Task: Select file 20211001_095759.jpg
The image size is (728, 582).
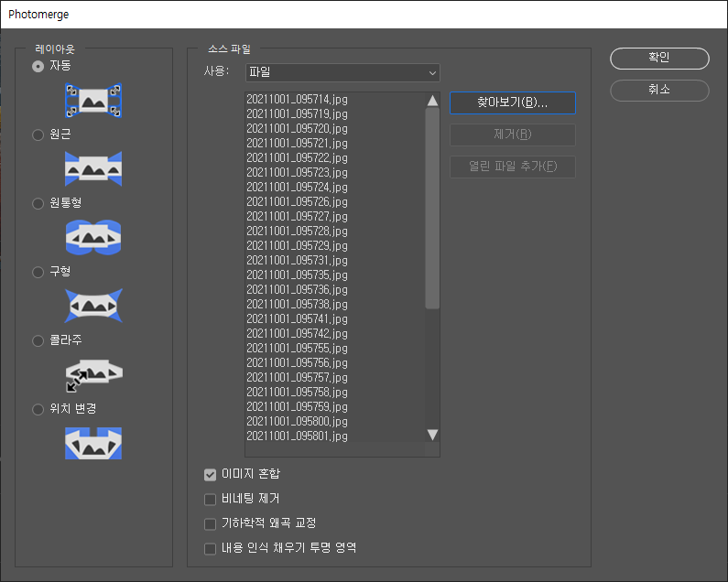Action: point(297,407)
